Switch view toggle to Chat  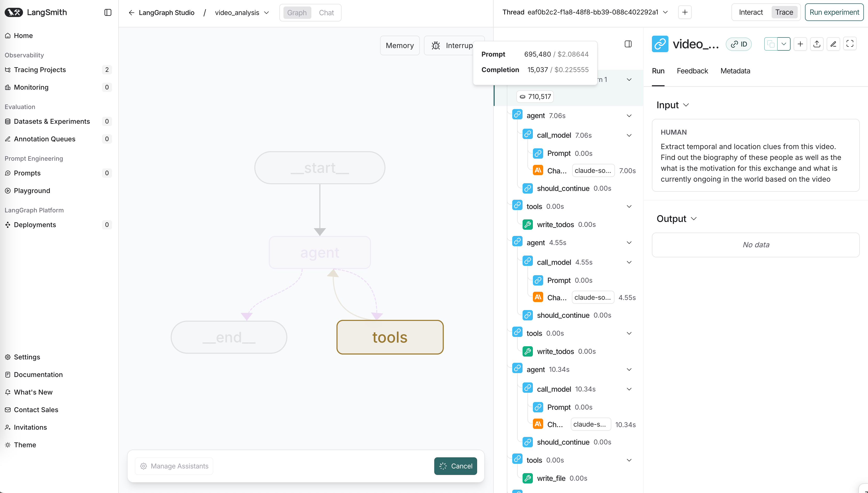point(326,13)
